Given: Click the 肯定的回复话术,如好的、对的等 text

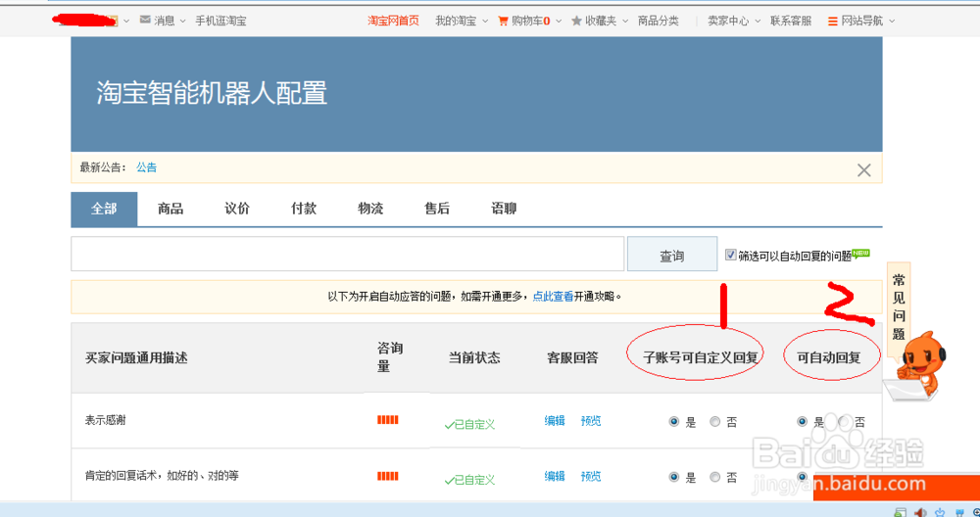Looking at the screenshot, I should coord(162,476).
